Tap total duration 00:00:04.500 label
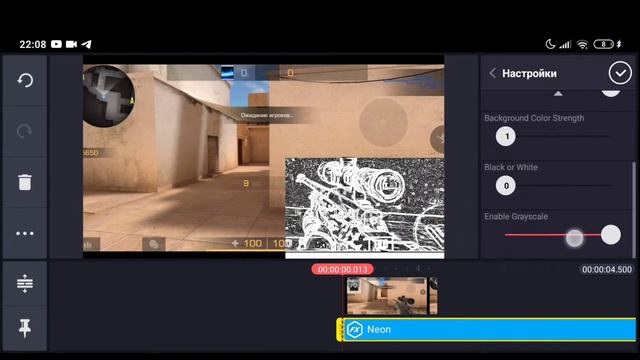The image size is (640, 360). tap(607, 269)
